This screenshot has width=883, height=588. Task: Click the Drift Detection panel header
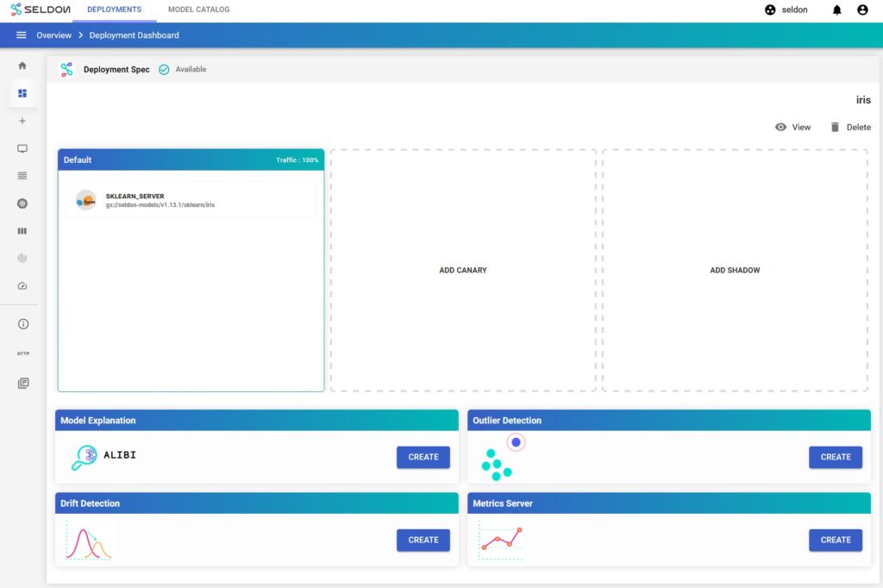(257, 503)
